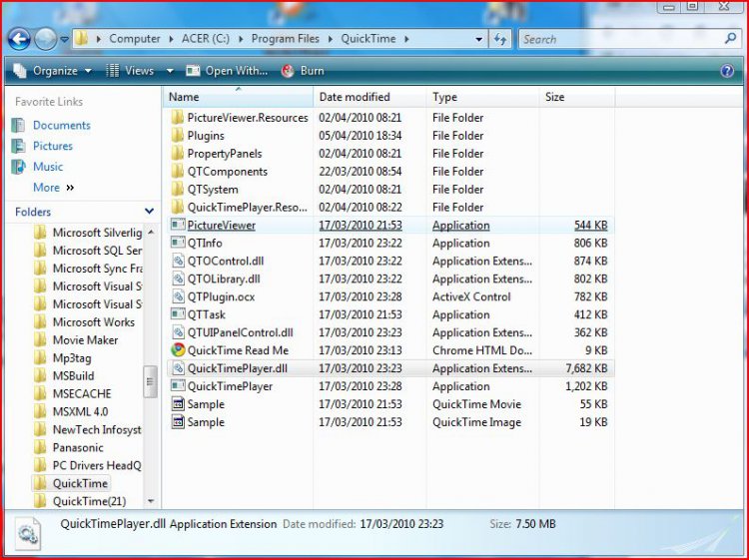
Task: Click the magnifying glass search icon
Action: click(730, 38)
